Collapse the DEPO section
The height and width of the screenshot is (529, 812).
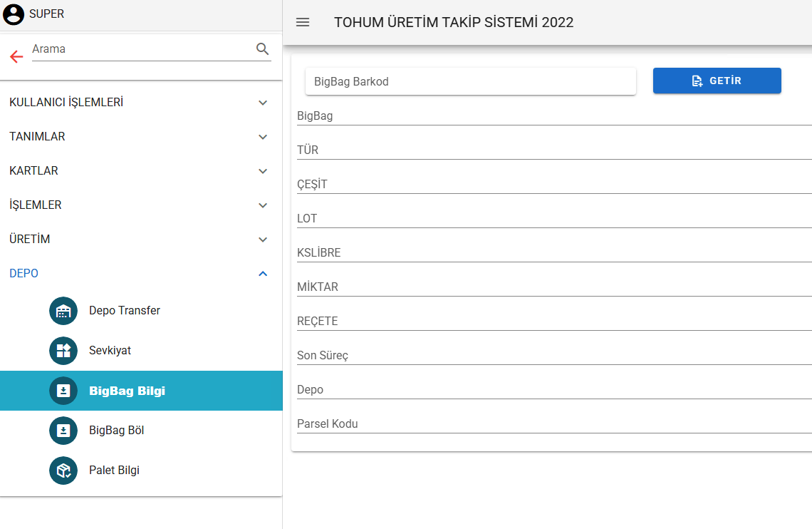click(x=263, y=274)
